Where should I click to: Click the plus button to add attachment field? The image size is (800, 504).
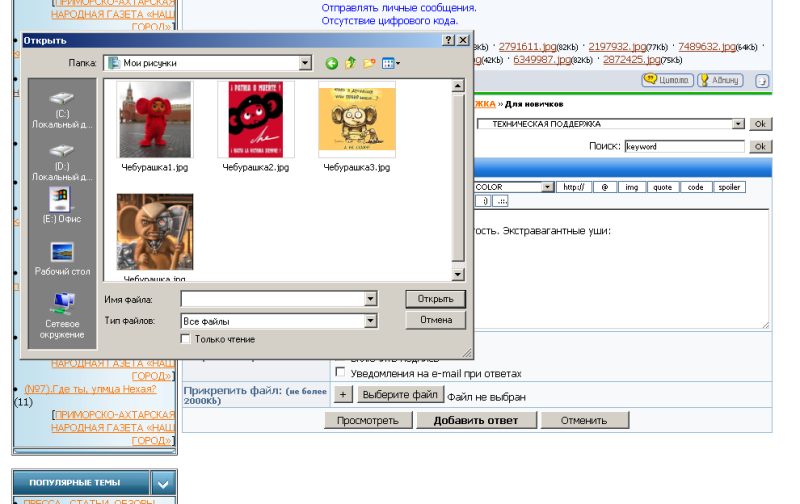pyautogui.click(x=343, y=394)
